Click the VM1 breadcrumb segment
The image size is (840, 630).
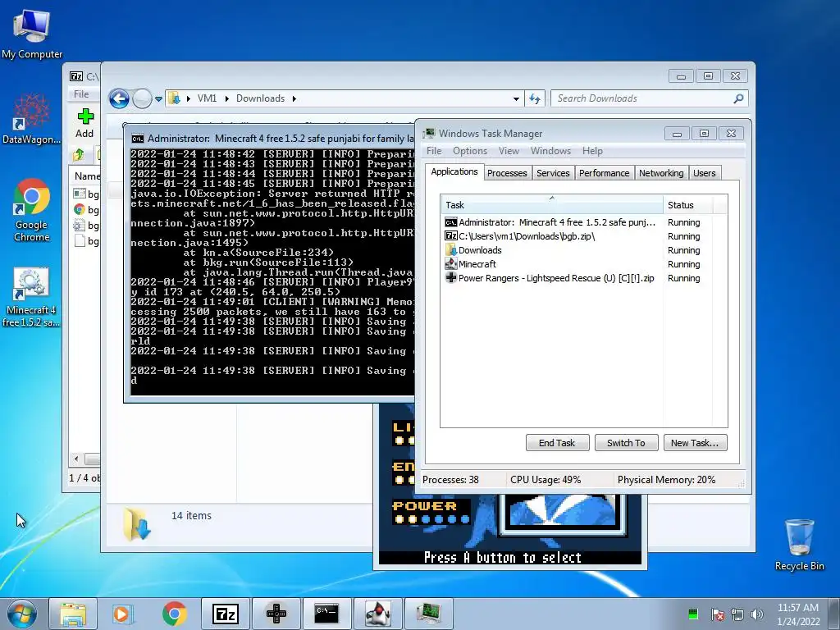[207, 98]
